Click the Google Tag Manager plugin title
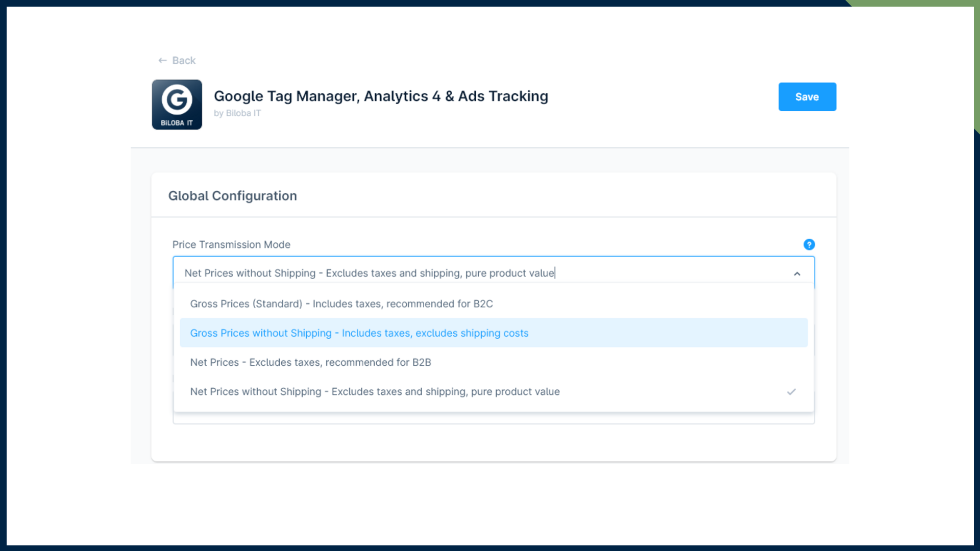This screenshot has width=980, height=551. point(381,96)
